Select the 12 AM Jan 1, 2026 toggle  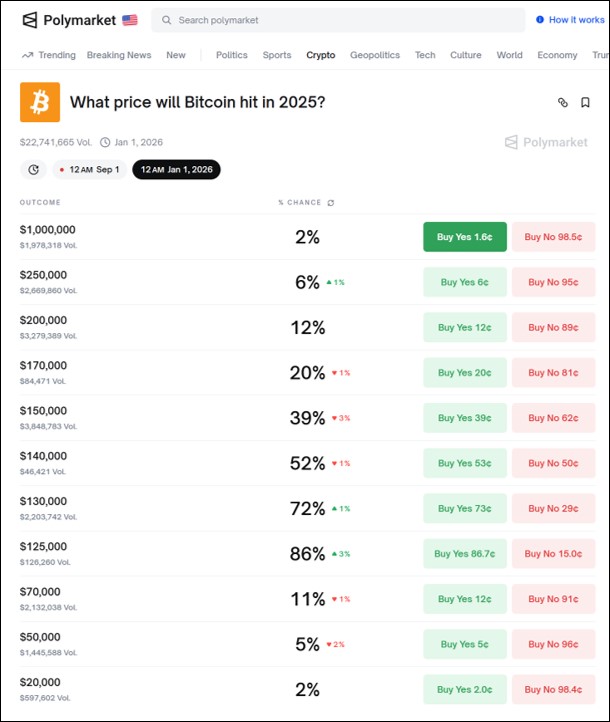pyautogui.click(x=176, y=170)
